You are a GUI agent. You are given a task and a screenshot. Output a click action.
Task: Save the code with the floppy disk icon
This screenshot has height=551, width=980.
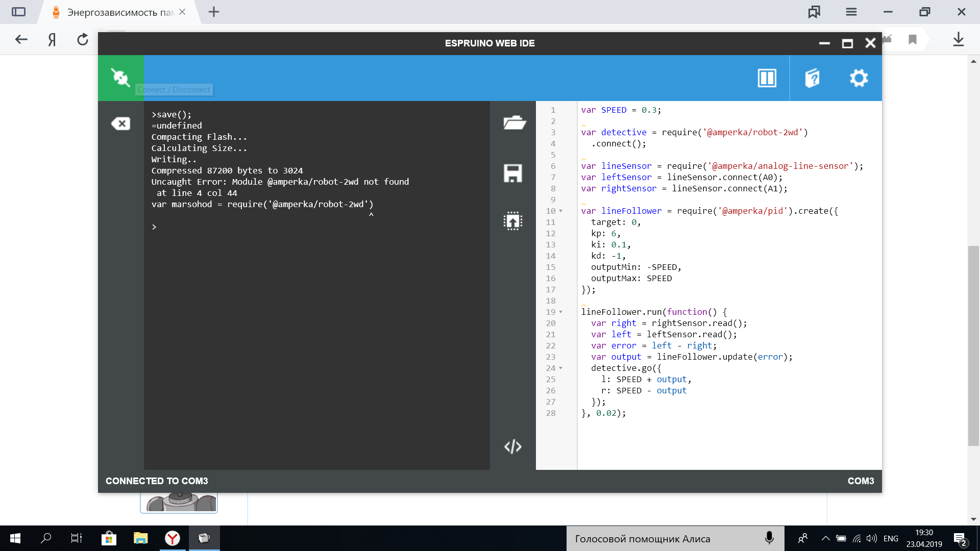(x=513, y=173)
